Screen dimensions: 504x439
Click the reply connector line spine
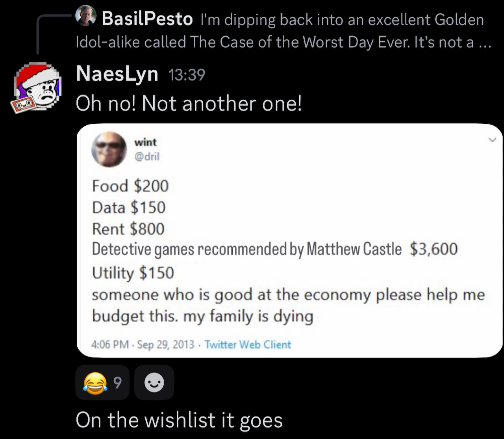(38, 35)
